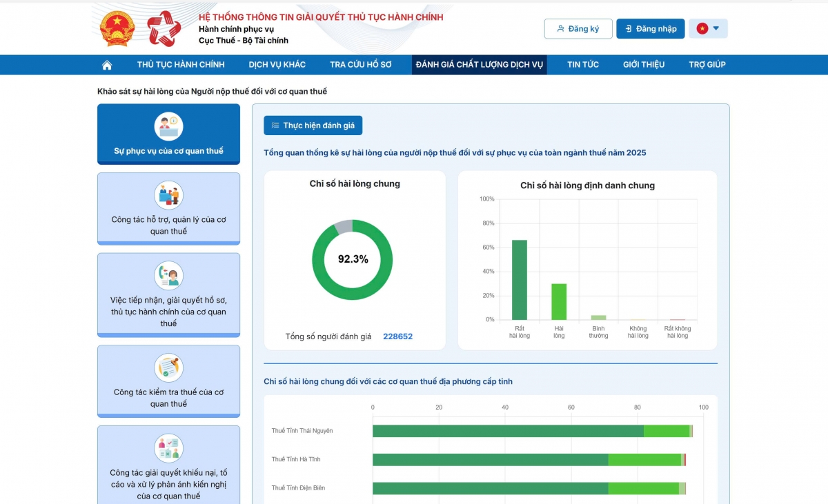Click the Hài lòng bar in chart

click(559, 302)
